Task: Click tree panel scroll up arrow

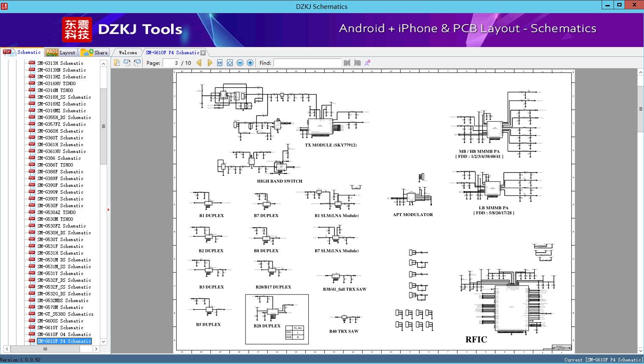Action: tap(103, 64)
